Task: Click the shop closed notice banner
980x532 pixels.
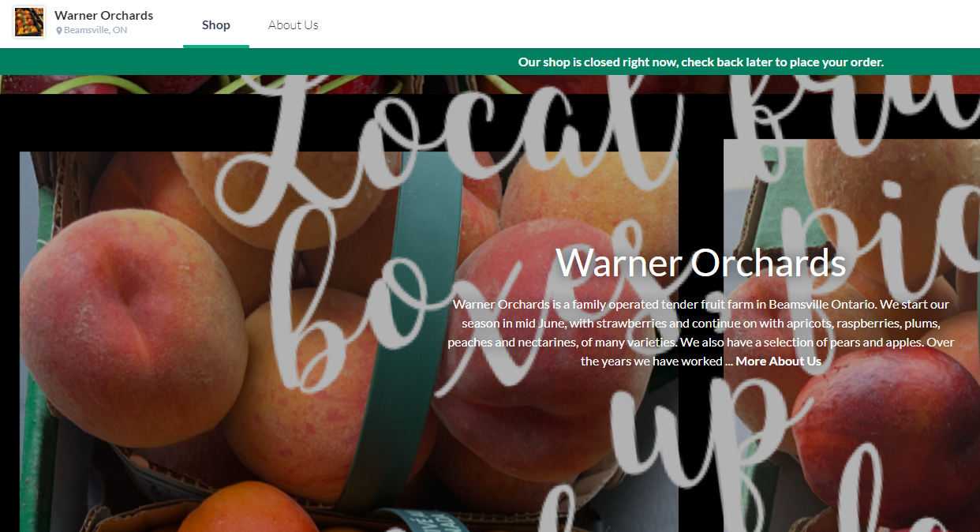Action: 490,62
